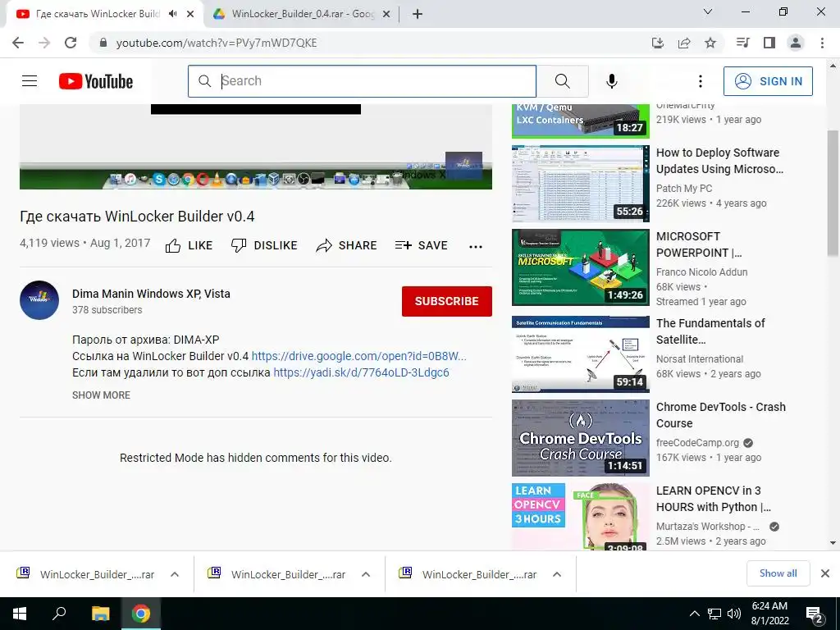Open the drive.google.com description link
This screenshot has height=630, width=840.
tap(359, 356)
